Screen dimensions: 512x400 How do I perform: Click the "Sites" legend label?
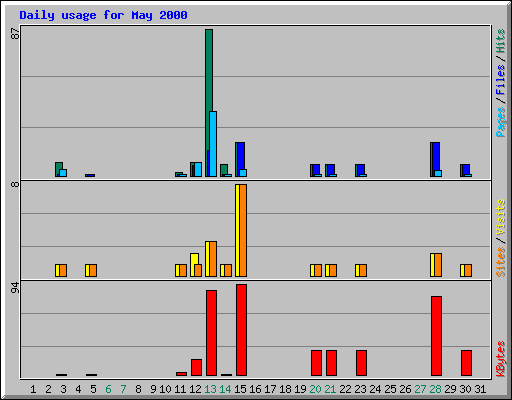[x=500, y=262]
